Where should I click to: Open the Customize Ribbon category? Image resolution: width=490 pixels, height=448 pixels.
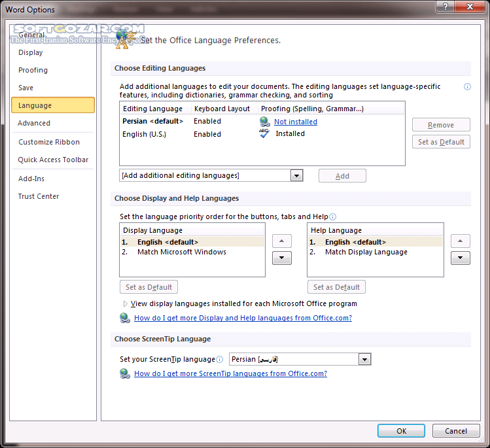(x=49, y=142)
